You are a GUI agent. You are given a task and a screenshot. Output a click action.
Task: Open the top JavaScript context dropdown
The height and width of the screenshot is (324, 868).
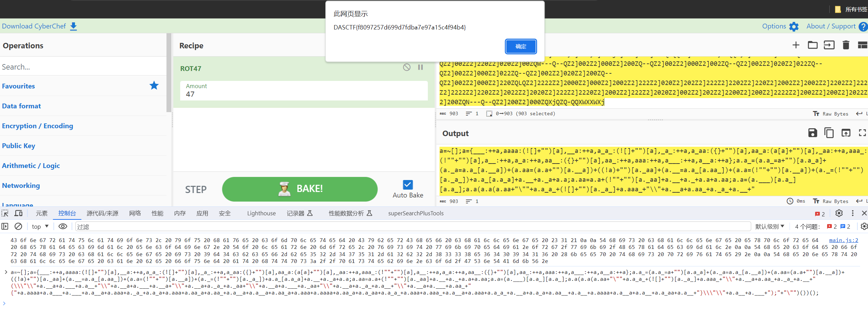[x=40, y=226]
